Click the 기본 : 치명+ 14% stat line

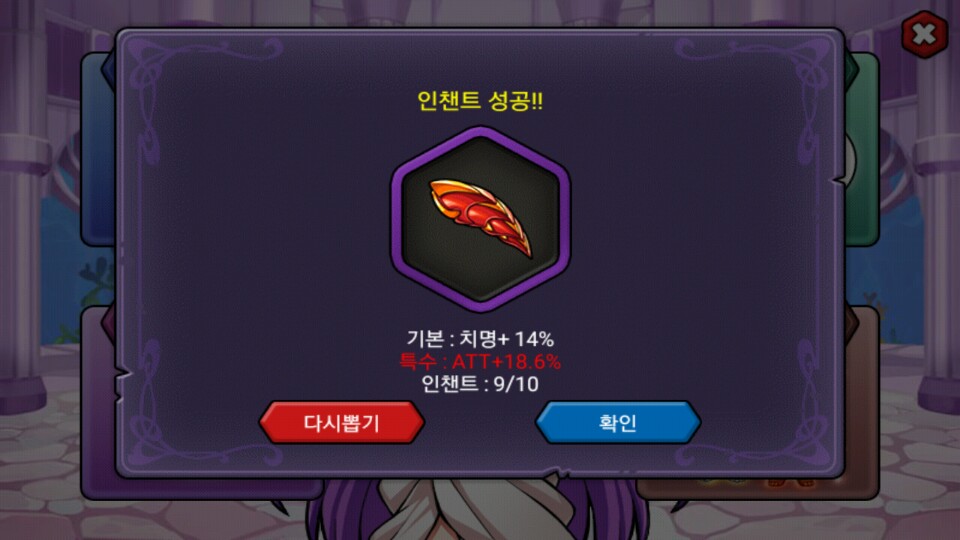click(480, 339)
